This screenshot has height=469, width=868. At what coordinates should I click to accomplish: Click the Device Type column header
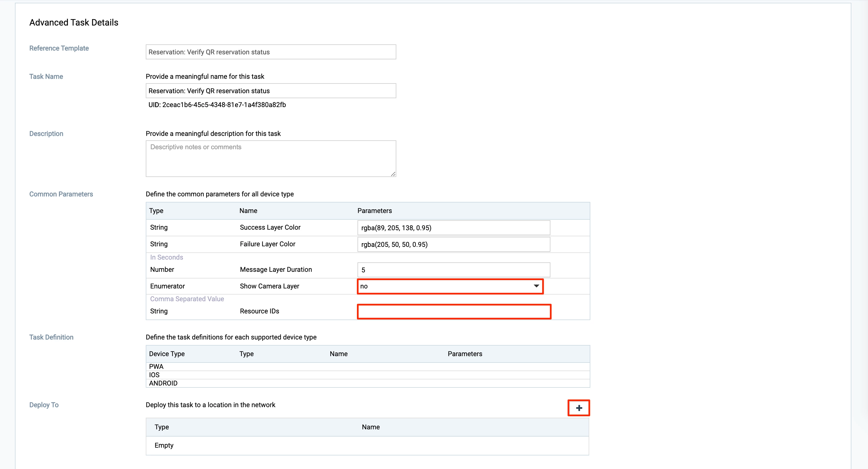point(167,354)
